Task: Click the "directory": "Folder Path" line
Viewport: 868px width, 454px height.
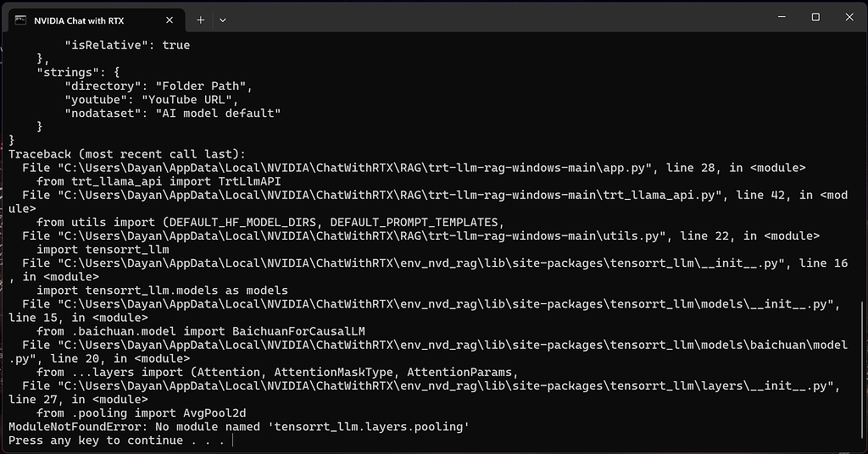Action: pyautogui.click(x=159, y=86)
